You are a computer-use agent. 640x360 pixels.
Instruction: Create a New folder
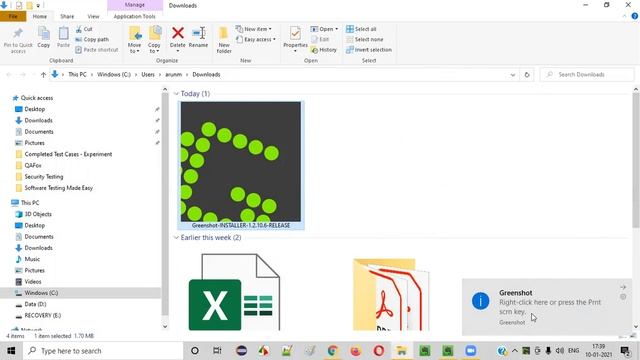pos(224,40)
